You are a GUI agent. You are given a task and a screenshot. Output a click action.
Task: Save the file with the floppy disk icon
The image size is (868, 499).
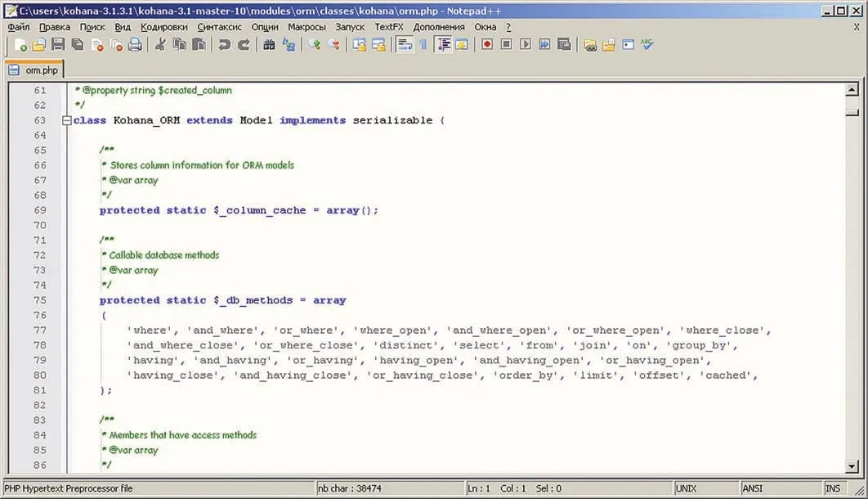[58, 45]
